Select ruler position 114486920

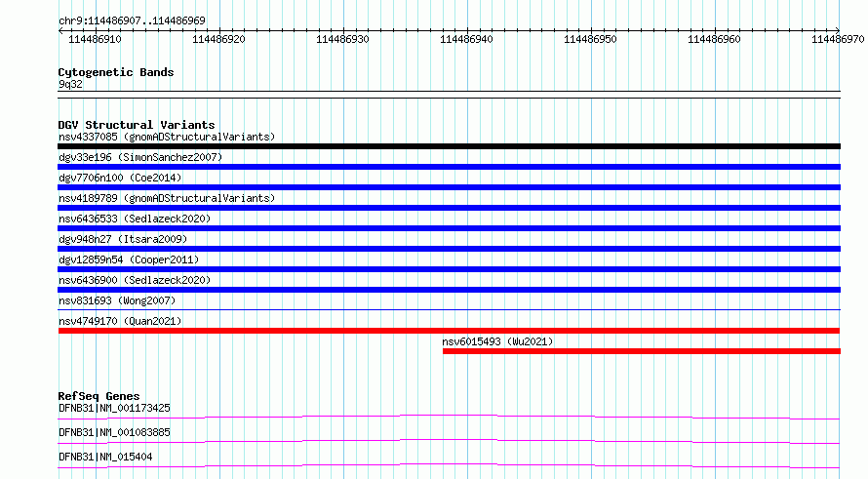pyautogui.click(x=218, y=39)
